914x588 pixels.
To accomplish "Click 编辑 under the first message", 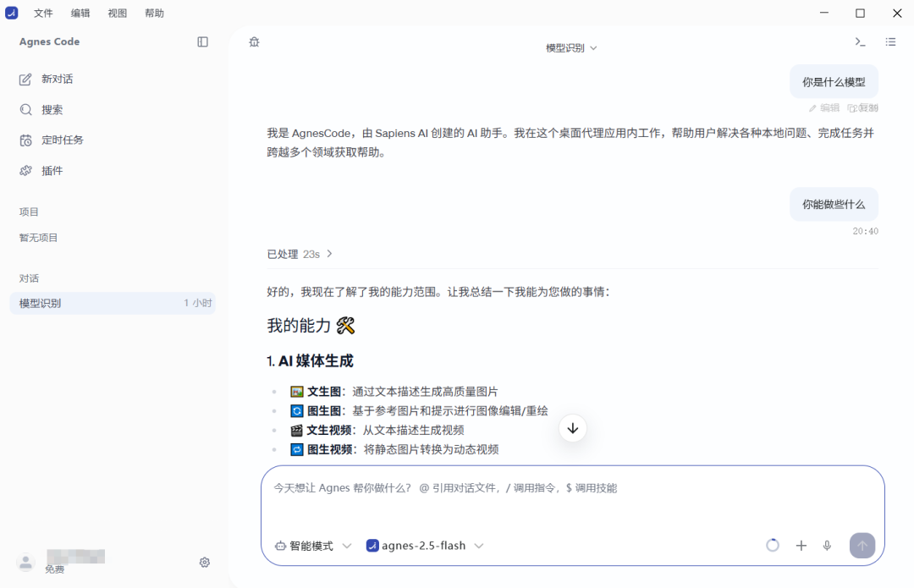I will (824, 107).
